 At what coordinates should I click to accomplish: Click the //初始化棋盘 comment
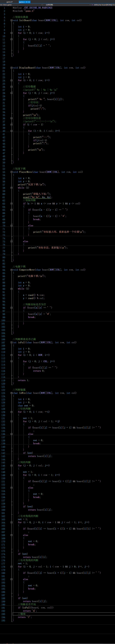click(x=20, y=17)
